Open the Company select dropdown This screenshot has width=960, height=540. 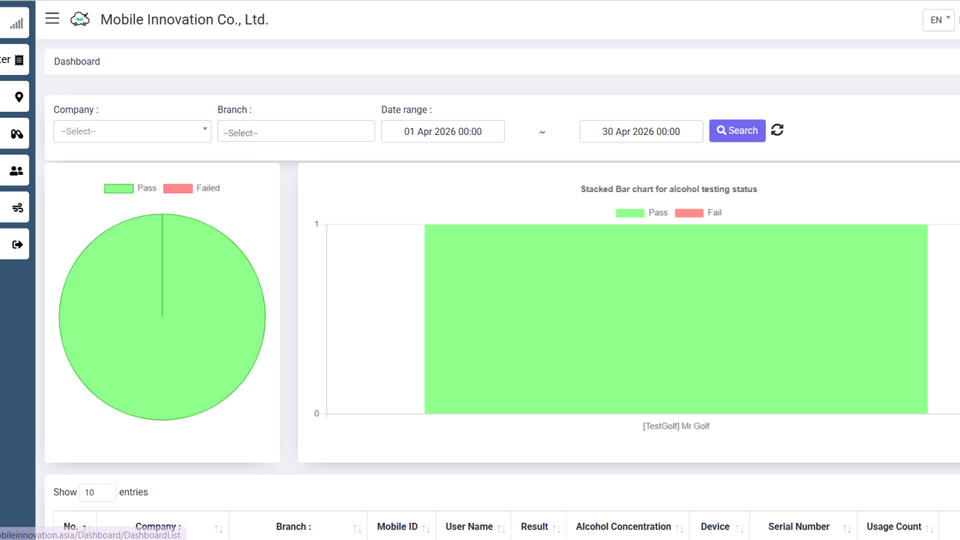(x=132, y=131)
